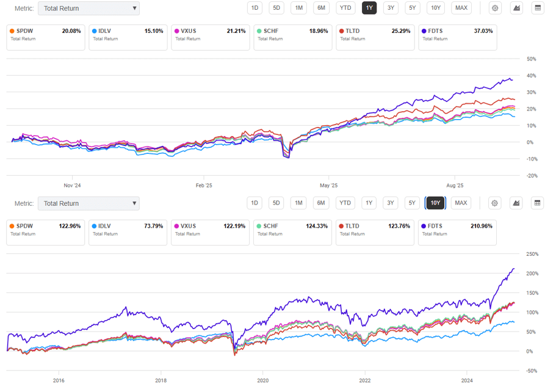The width and height of the screenshot is (545, 392).
Task: Click the YTD button on the top chart
Action: [x=345, y=8]
